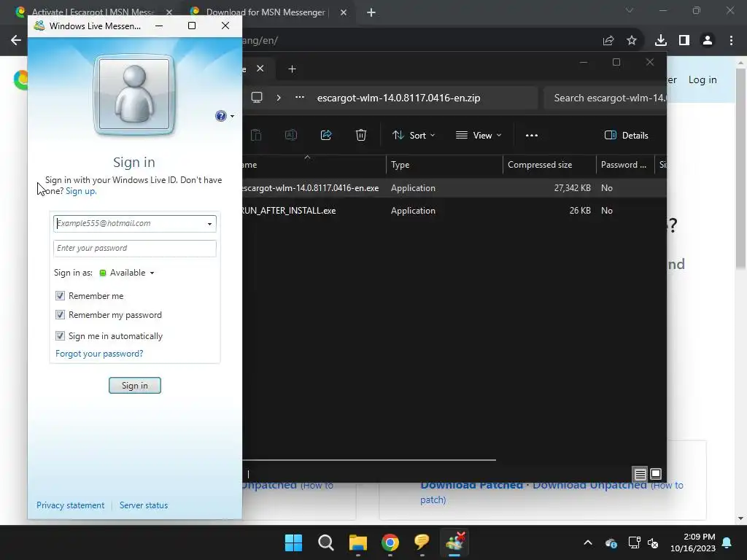Add a new Explorer tab
This screenshot has height=560, width=747.
(x=292, y=69)
